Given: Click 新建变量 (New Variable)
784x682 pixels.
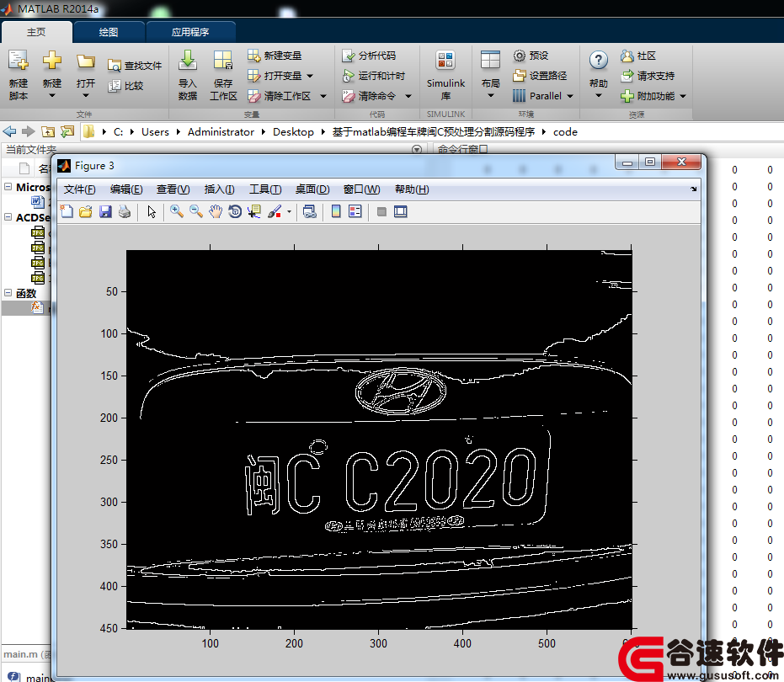Looking at the screenshot, I should coord(275,56).
